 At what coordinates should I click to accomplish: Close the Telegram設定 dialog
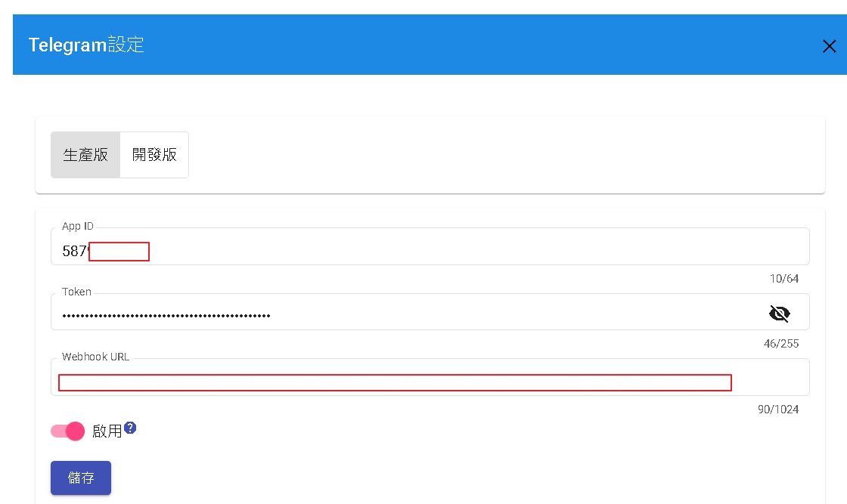coord(829,46)
